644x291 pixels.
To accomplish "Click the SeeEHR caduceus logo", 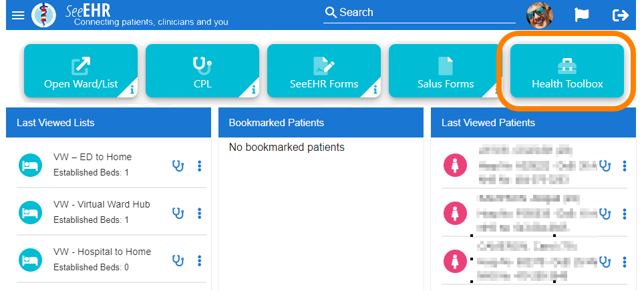I will coord(44,15).
